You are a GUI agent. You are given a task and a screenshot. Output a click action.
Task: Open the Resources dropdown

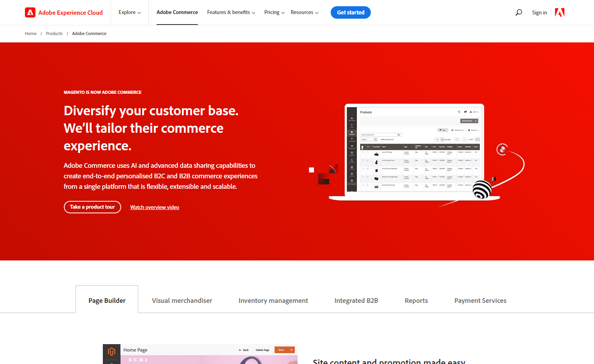(305, 12)
